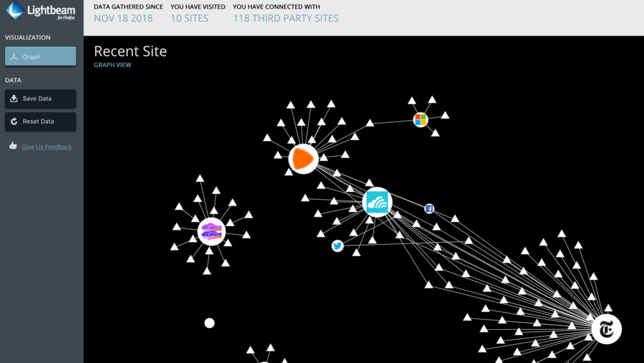Click the DATA GATHERED SINCE label
Image resolution: width=644 pixels, height=363 pixels.
[x=128, y=6]
